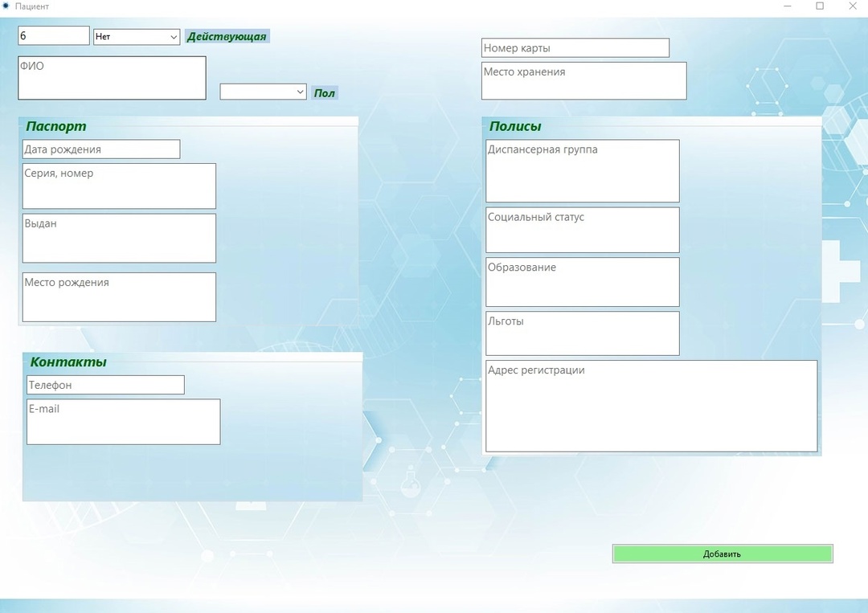Open the 'Нет' status dropdown
This screenshot has height=613, width=868.
(137, 36)
